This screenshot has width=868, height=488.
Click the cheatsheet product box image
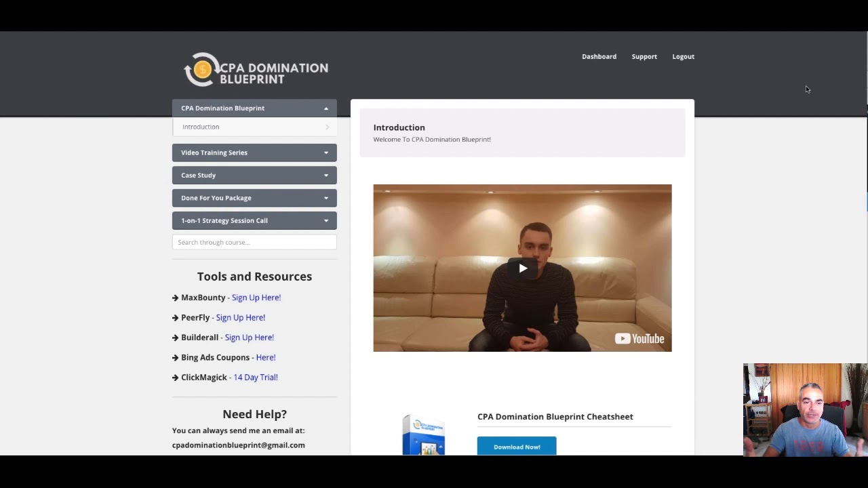(423, 434)
